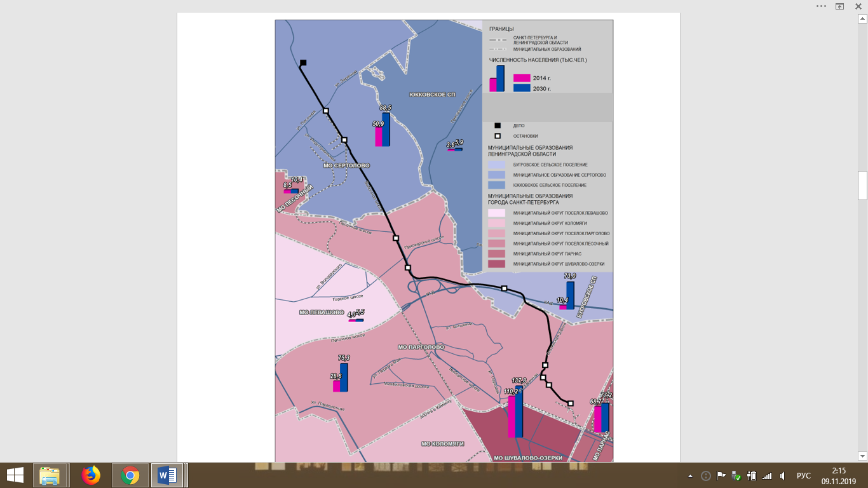
Task: Switch to the Google Chrome window
Action: [x=130, y=475]
